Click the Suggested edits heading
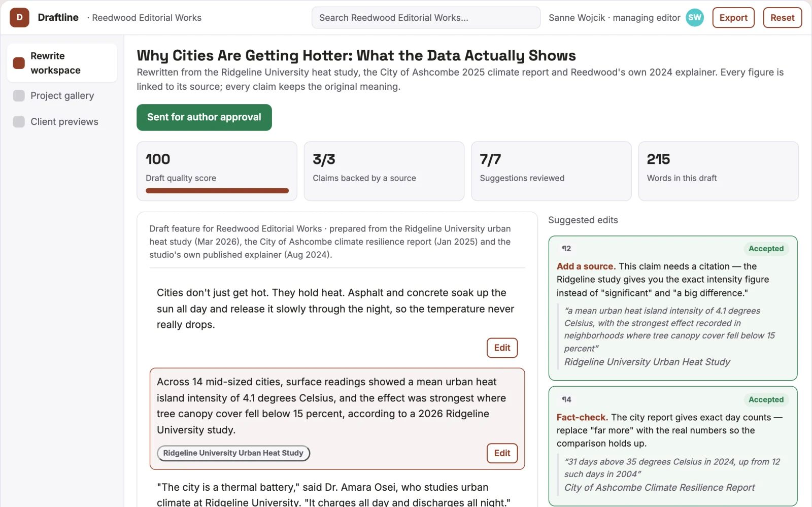The image size is (812, 507). click(583, 220)
